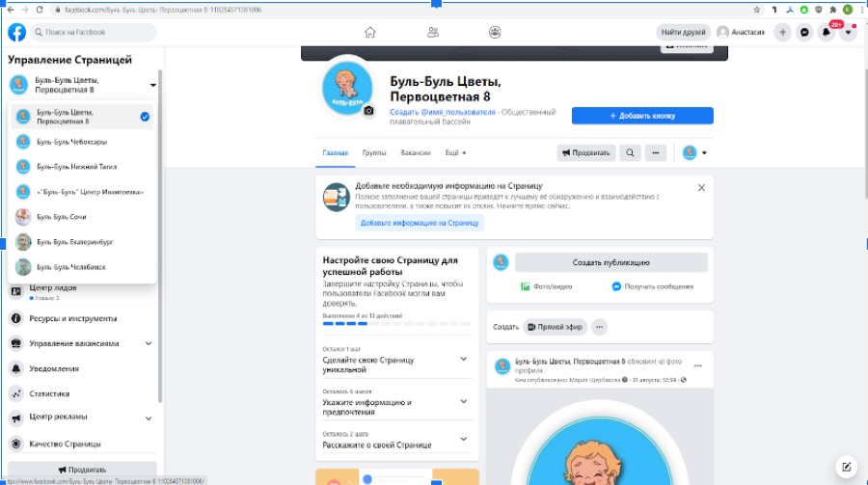Start Прямой эфир button

click(x=555, y=327)
